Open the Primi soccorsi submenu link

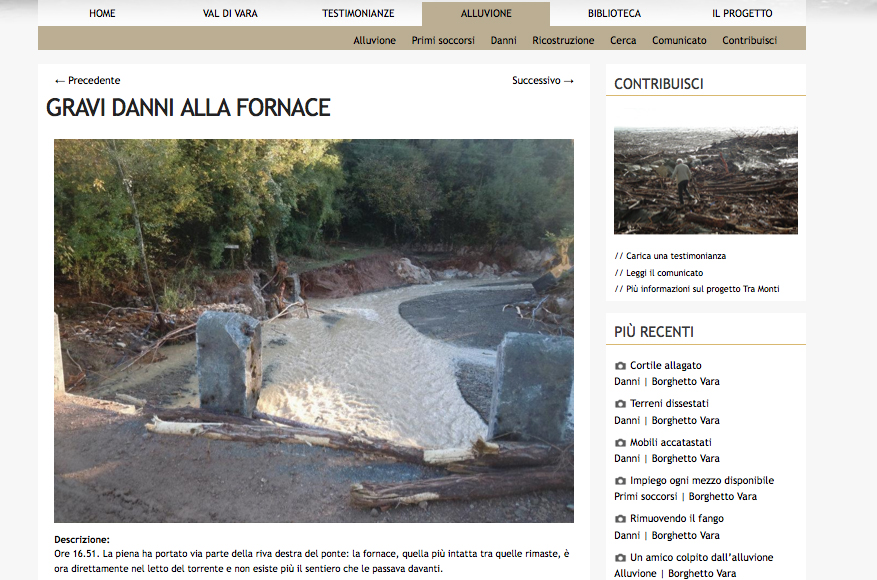click(443, 40)
